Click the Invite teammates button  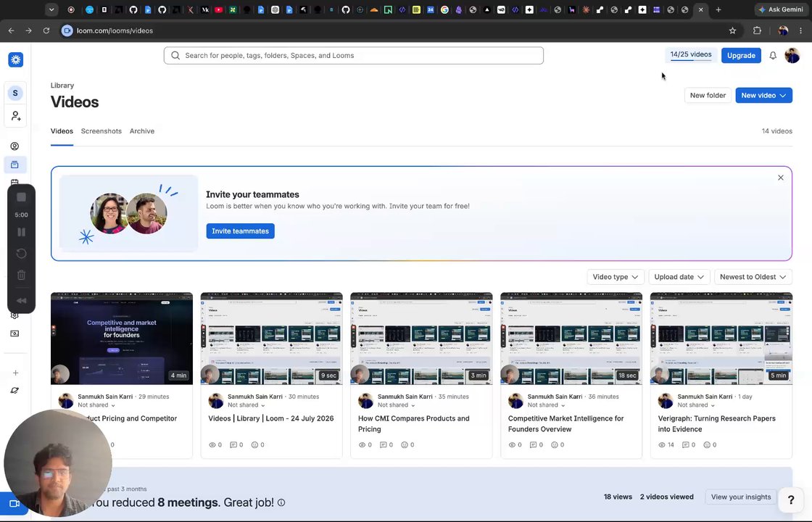coord(240,231)
